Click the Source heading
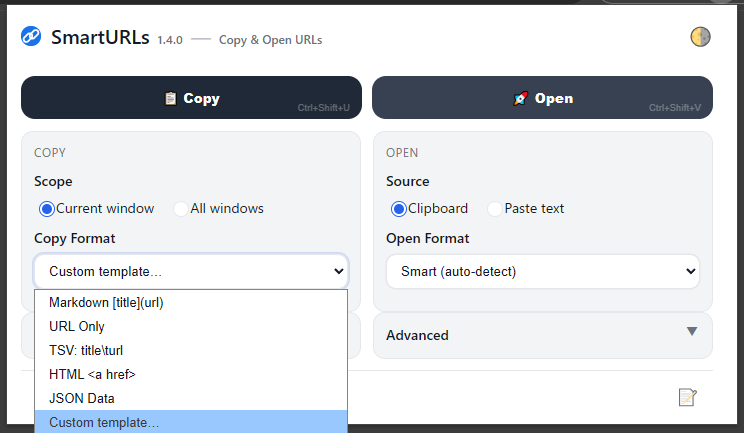The image size is (744, 433). tap(408, 181)
